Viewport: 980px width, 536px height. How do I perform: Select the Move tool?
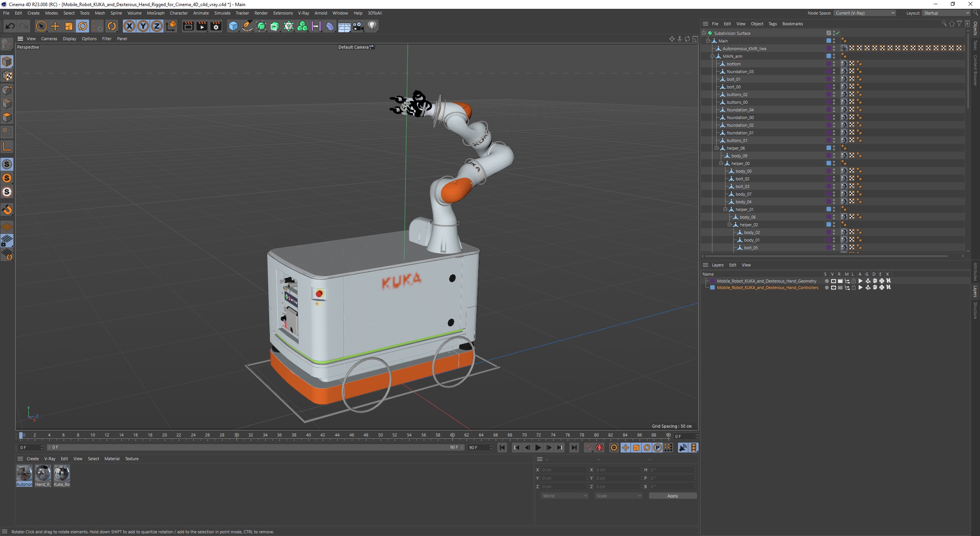click(55, 26)
